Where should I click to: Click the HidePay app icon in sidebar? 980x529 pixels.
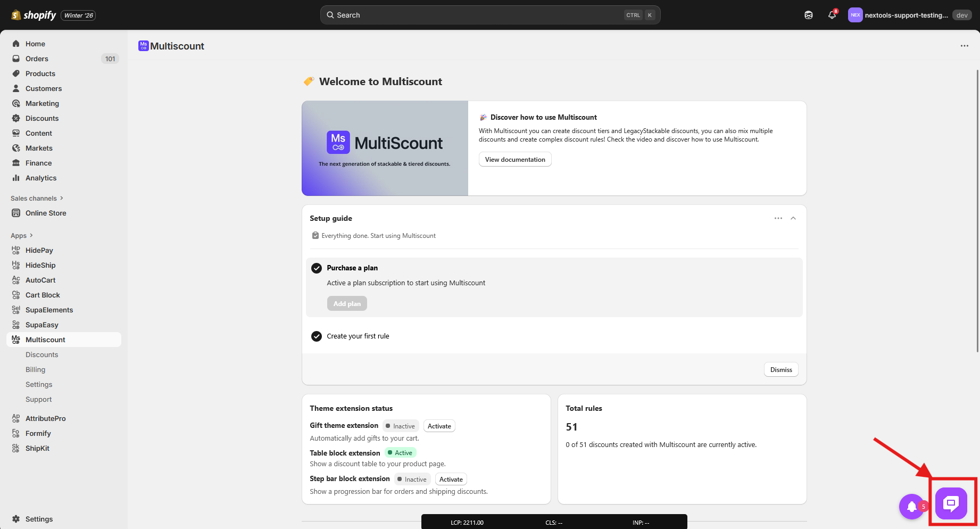16,250
